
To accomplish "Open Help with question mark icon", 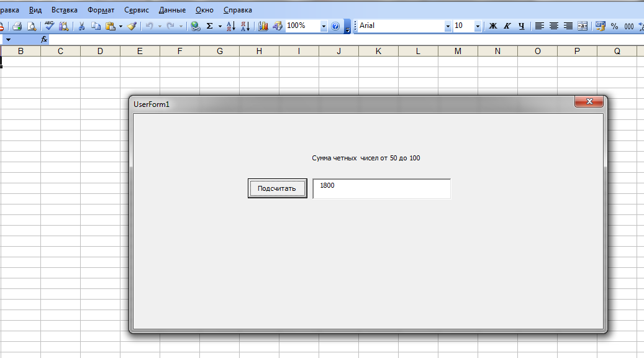I will (335, 26).
